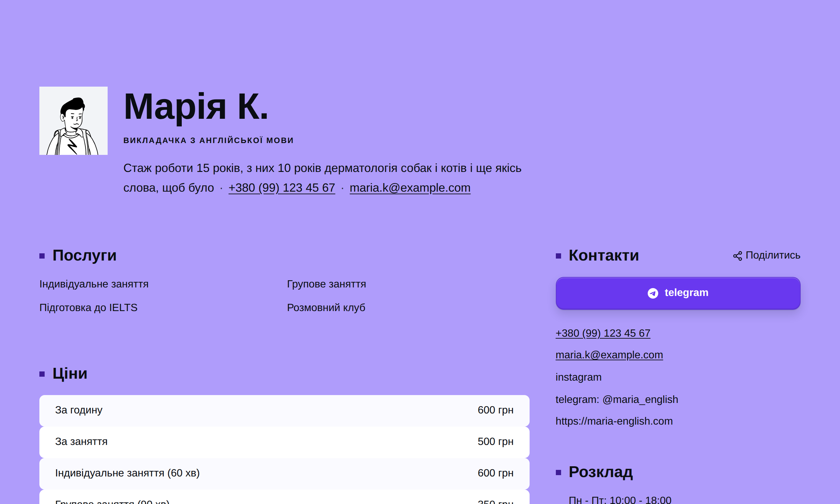The height and width of the screenshot is (504, 840).
Task: Call the phone number in the header bio
Action: (x=282, y=188)
